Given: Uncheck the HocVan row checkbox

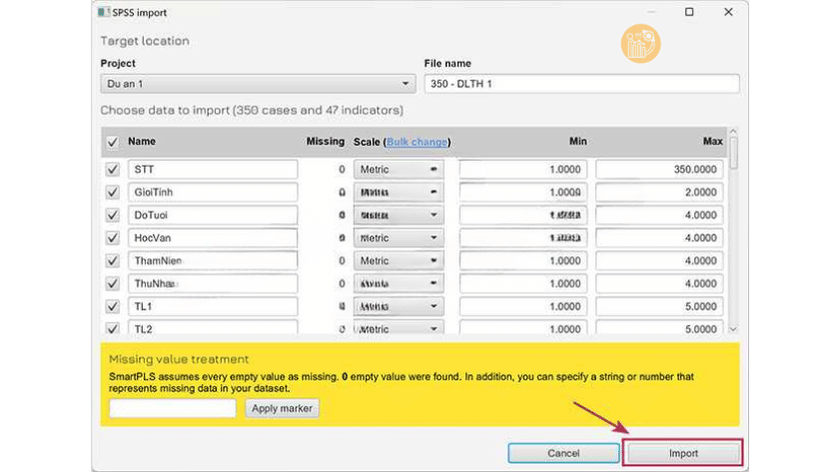Looking at the screenshot, I should point(112,238).
